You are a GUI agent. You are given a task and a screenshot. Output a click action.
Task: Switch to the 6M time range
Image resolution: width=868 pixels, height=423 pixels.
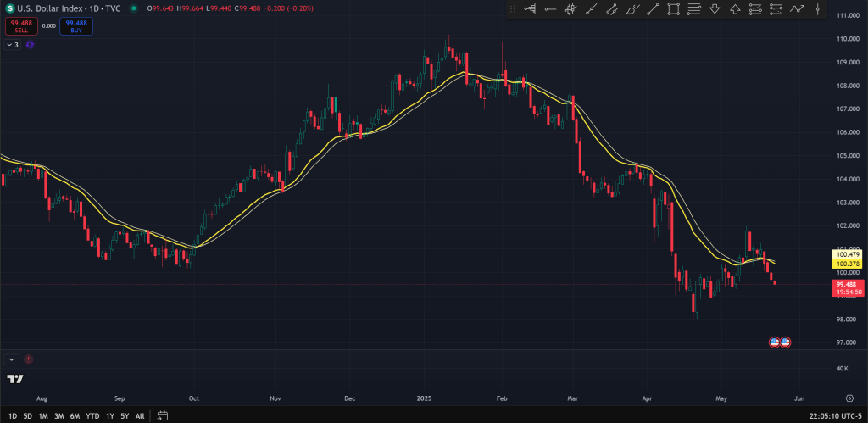75,416
